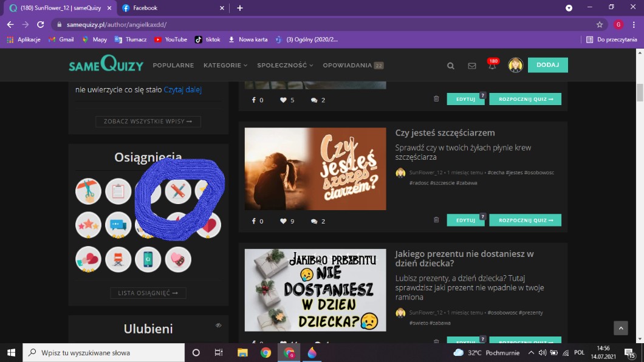Open notifications bell showing 180
Image resolution: width=644 pixels, height=362 pixels.
pyautogui.click(x=492, y=65)
